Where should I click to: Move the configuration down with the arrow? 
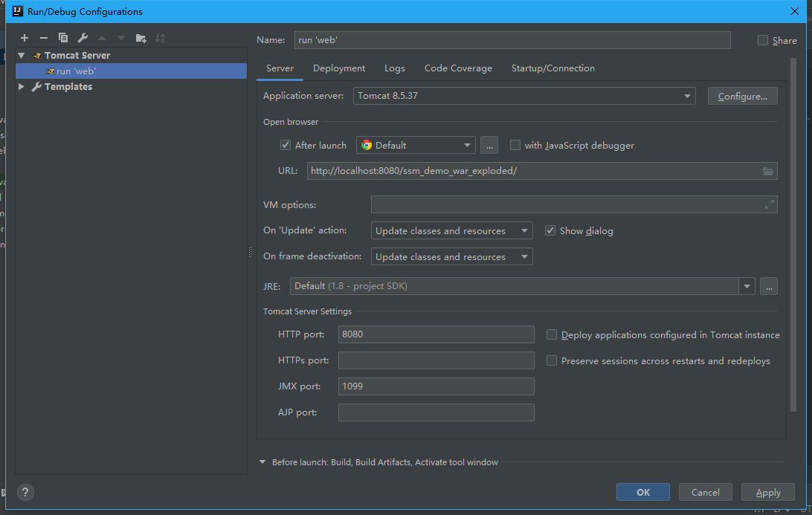pos(121,38)
